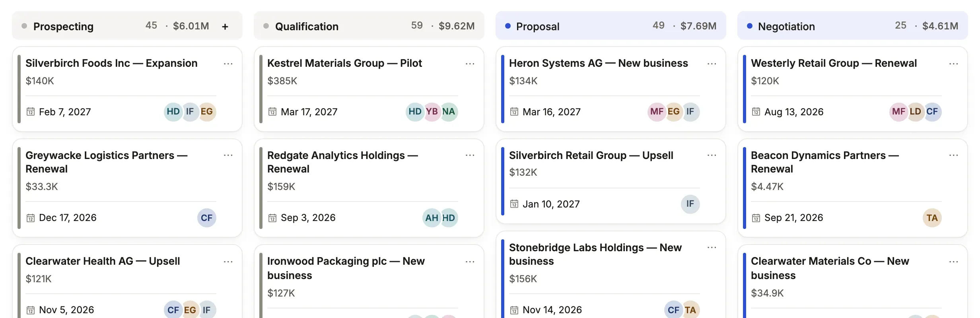980x318 pixels.
Task: Open ellipsis menu on Beacon Dynamics Partners card
Action: 954,155
